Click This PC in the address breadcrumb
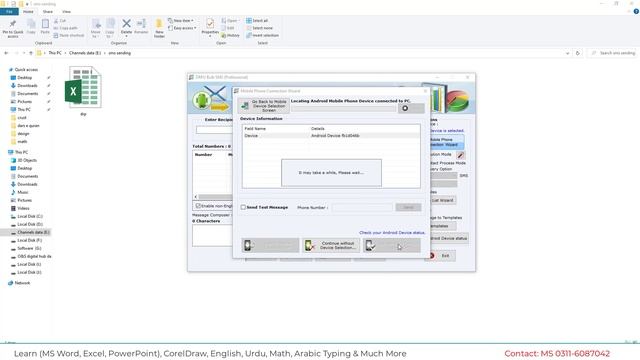 (55, 53)
